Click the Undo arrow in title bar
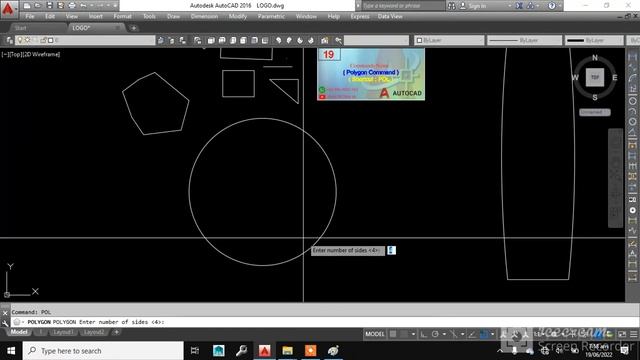This screenshot has height=360, width=640. click(83, 5)
